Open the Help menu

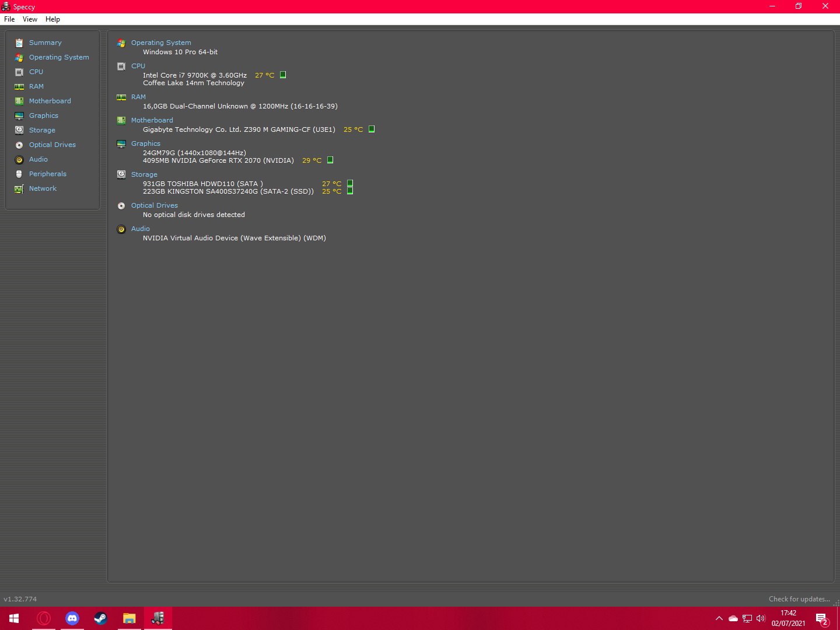[52, 19]
